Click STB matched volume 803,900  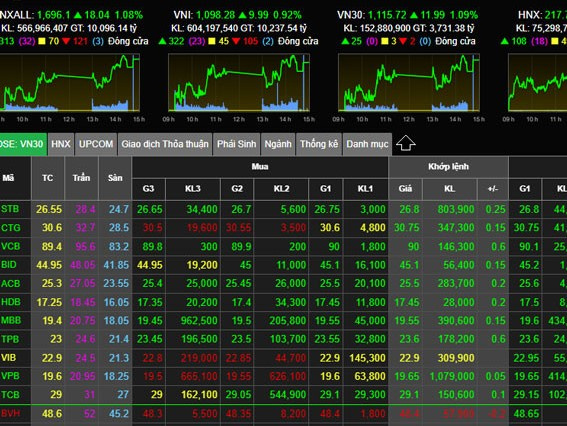[x=456, y=209]
